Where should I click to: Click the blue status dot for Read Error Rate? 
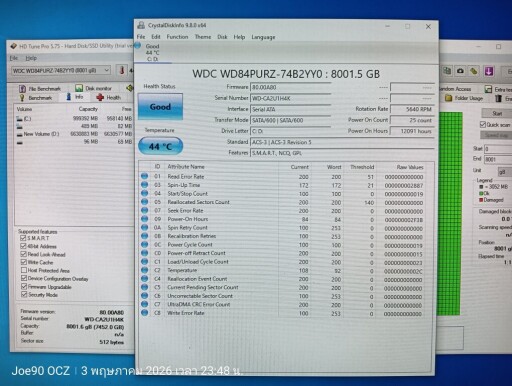[x=144, y=176]
